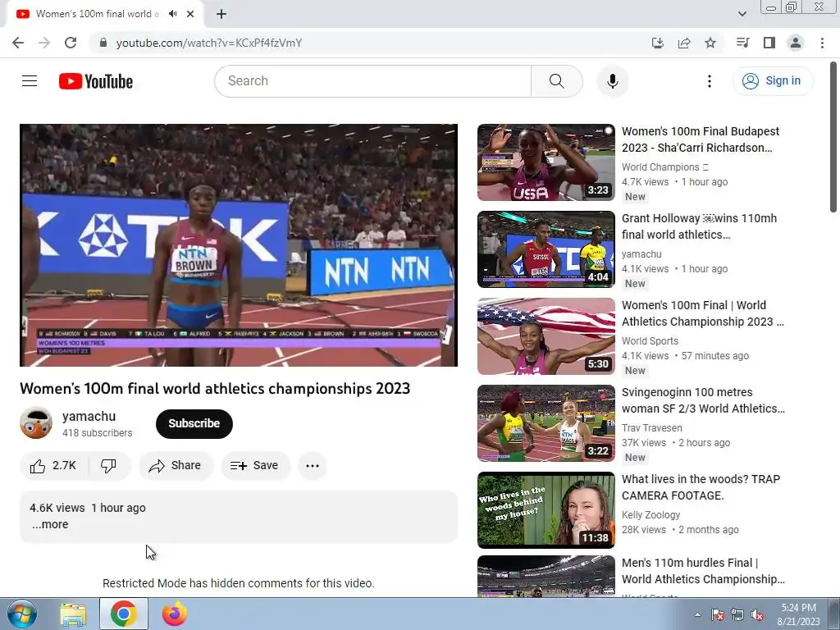Go to YouTube home via logo

tap(96, 81)
